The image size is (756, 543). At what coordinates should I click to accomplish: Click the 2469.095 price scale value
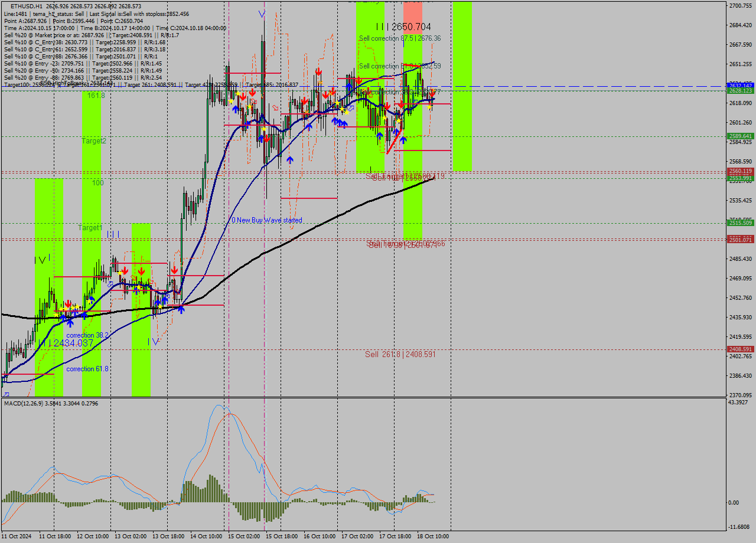(x=740, y=278)
